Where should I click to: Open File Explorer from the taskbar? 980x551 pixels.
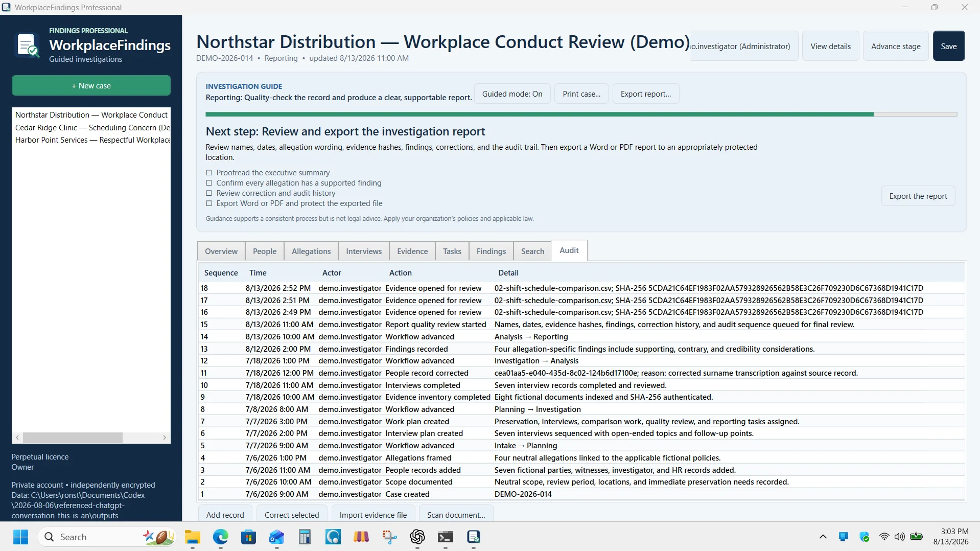click(x=193, y=537)
